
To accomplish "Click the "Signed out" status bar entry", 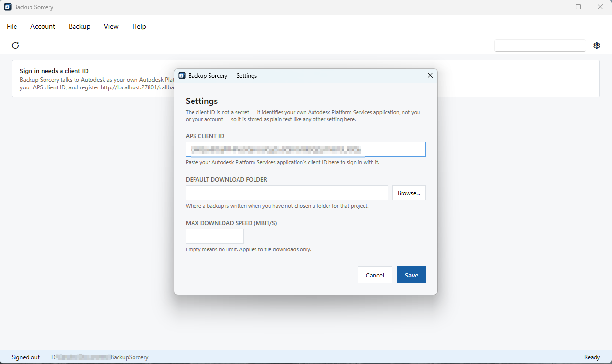I will 26,357.
